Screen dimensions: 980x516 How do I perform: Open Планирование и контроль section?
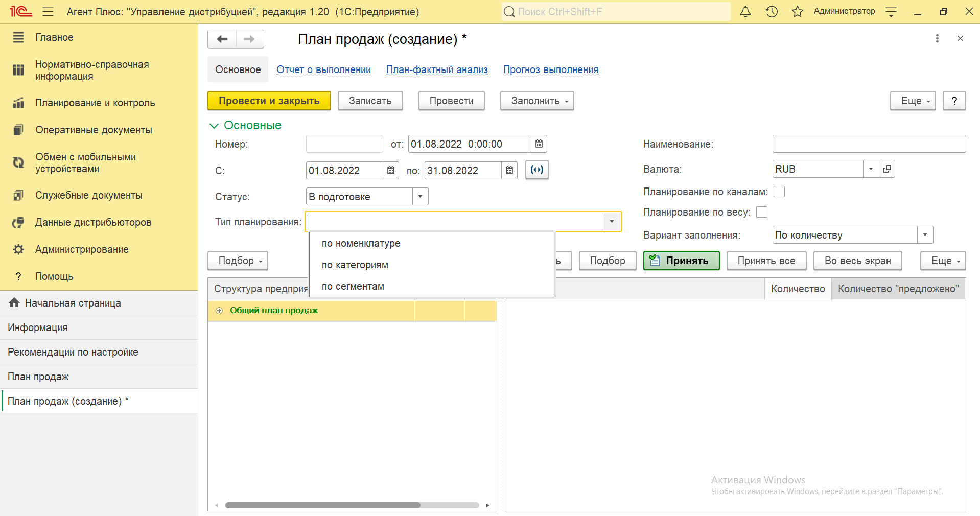point(95,103)
